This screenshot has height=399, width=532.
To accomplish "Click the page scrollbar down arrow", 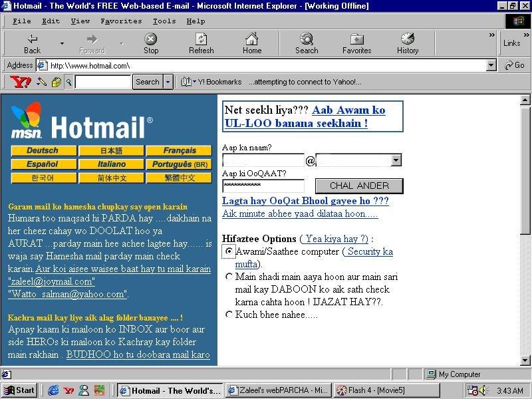I will (525, 360).
